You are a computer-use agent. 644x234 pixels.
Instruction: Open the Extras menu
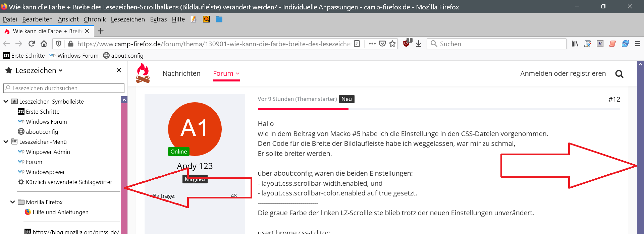[158, 19]
